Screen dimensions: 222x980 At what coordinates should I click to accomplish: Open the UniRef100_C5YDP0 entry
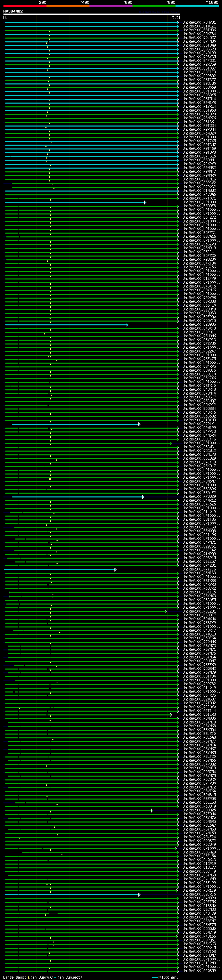click(x=199, y=114)
